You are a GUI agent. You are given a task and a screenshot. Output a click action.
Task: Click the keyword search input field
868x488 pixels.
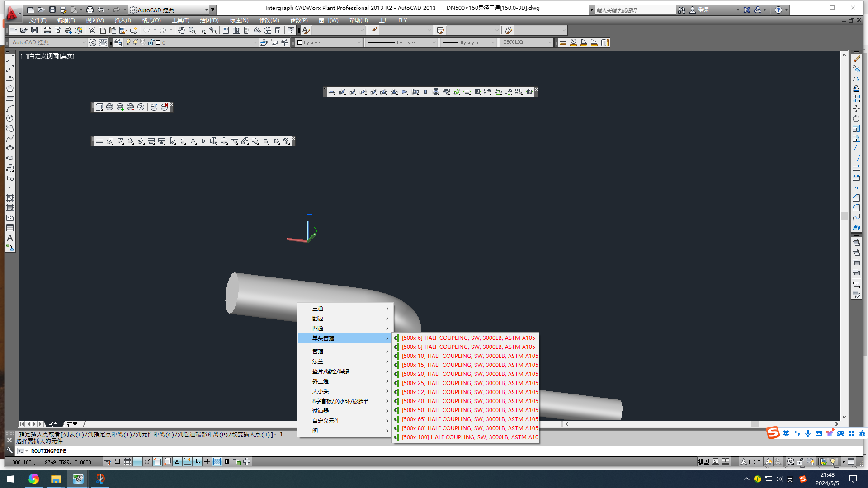(635, 10)
